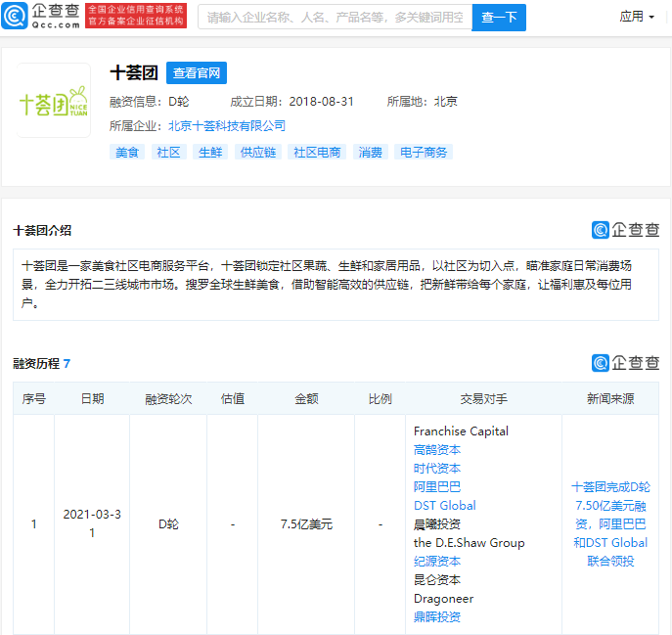Select the 社区电商 tag
This screenshot has width=672, height=635.
pyautogui.click(x=317, y=153)
